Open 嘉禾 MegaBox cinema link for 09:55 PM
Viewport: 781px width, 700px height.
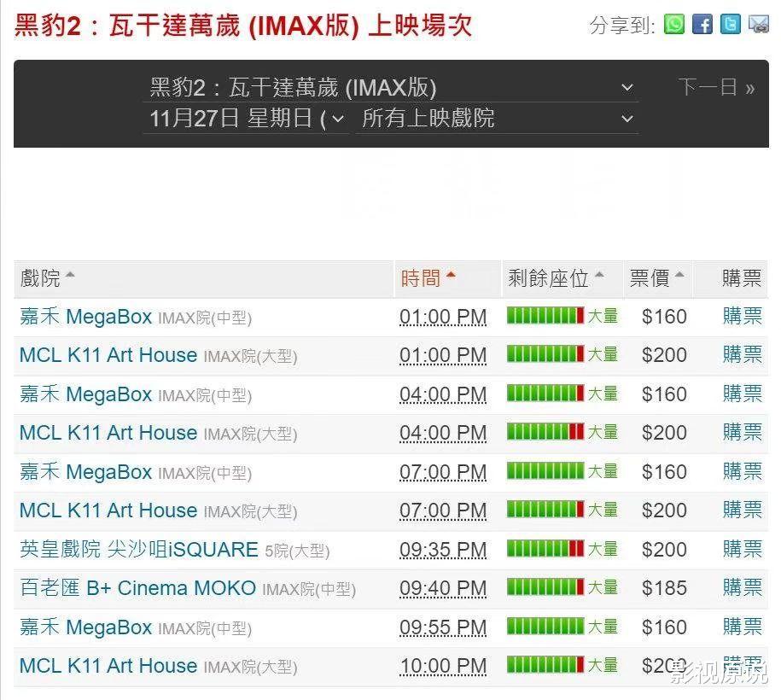click(x=85, y=627)
